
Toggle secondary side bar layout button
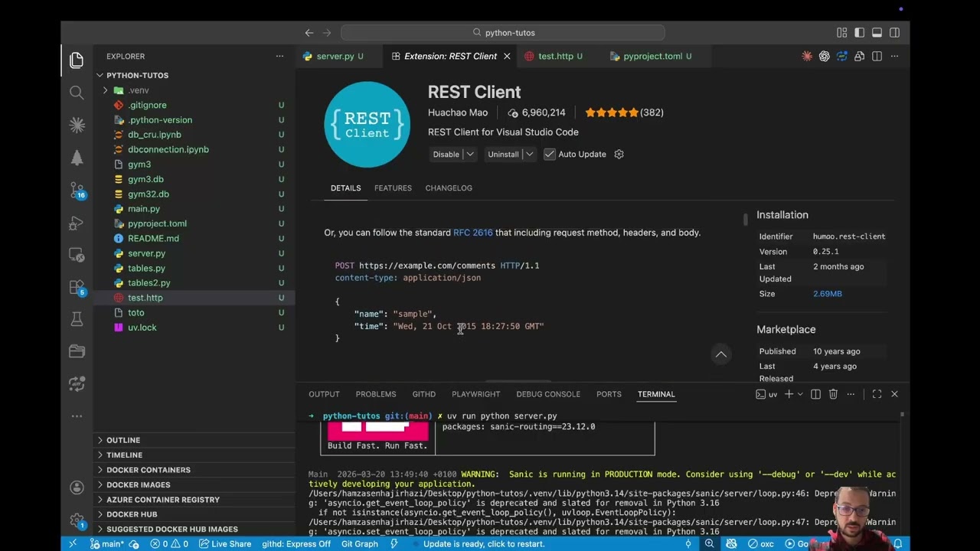[x=894, y=33]
